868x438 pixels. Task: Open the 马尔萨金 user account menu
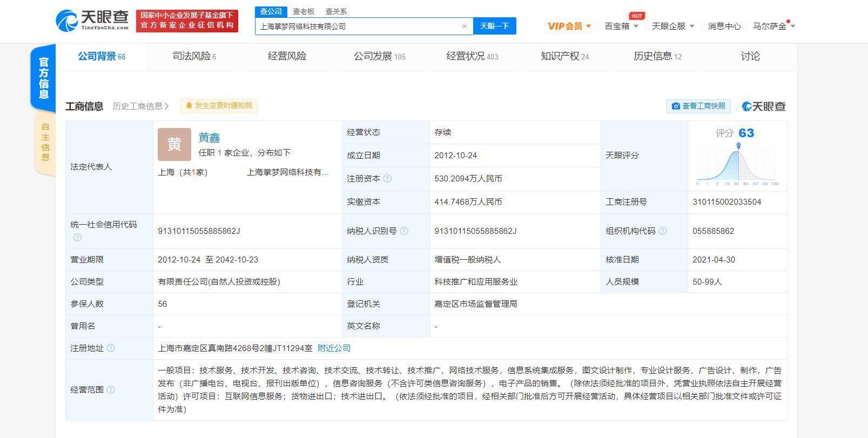(x=774, y=26)
